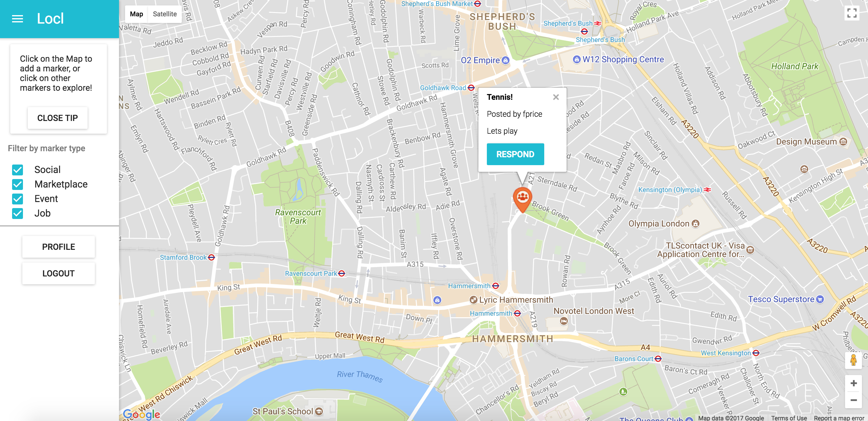Zoom out with the minus button

(854, 400)
